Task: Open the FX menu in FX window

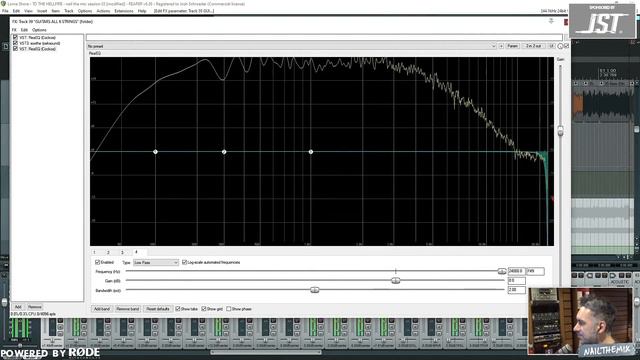Action: coord(14,30)
